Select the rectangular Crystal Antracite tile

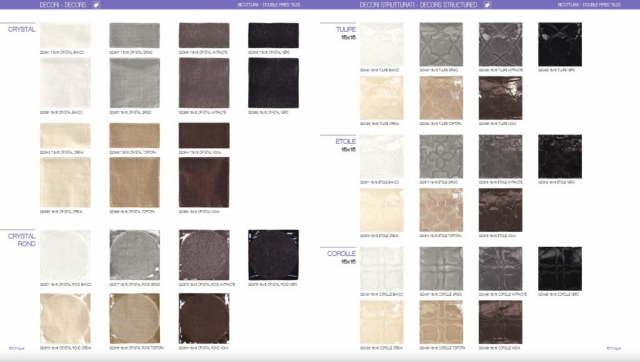(204, 36)
